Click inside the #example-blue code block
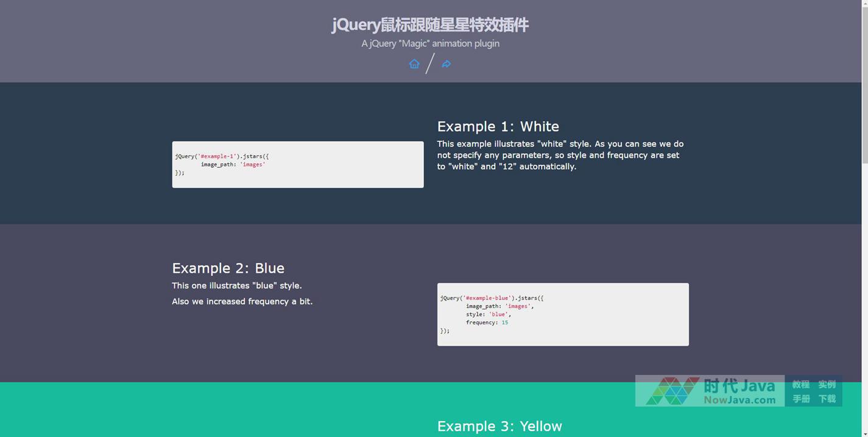This screenshot has height=437, width=868. 563,314
